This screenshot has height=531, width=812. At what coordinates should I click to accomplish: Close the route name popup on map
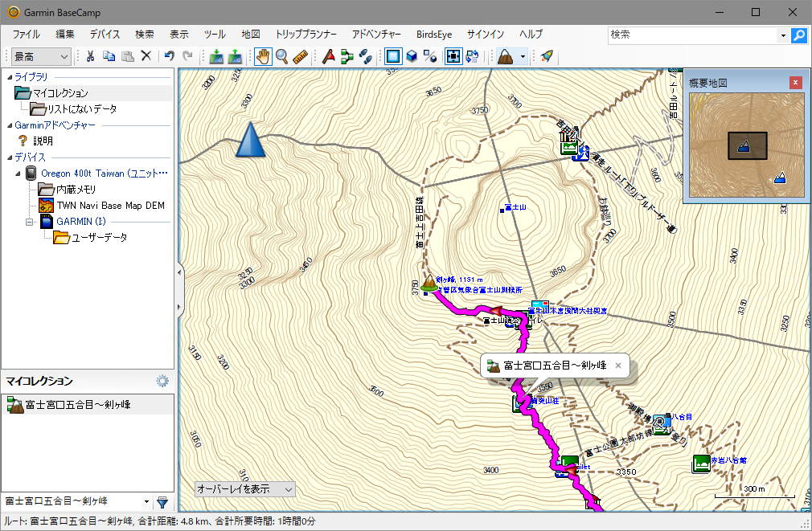(x=617, y=366)
